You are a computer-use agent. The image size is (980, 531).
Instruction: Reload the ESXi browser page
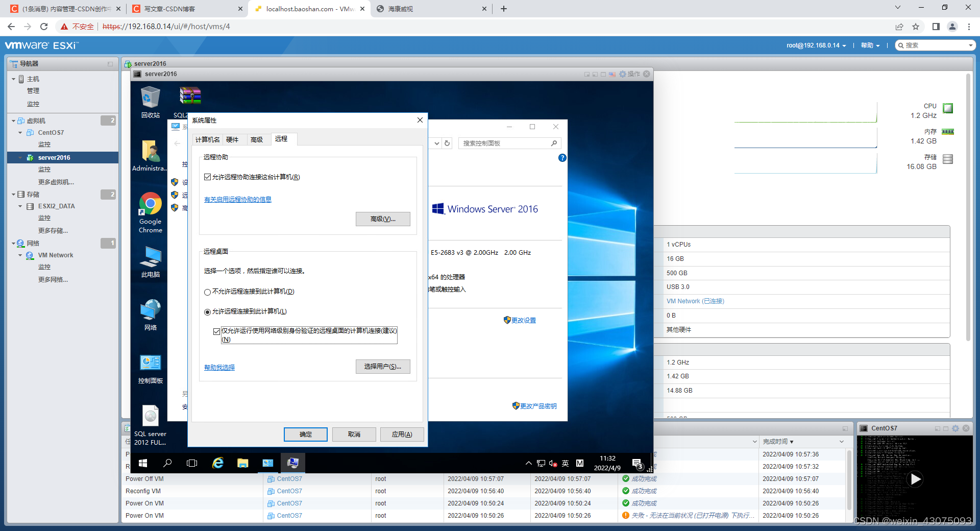coord(44,27)
